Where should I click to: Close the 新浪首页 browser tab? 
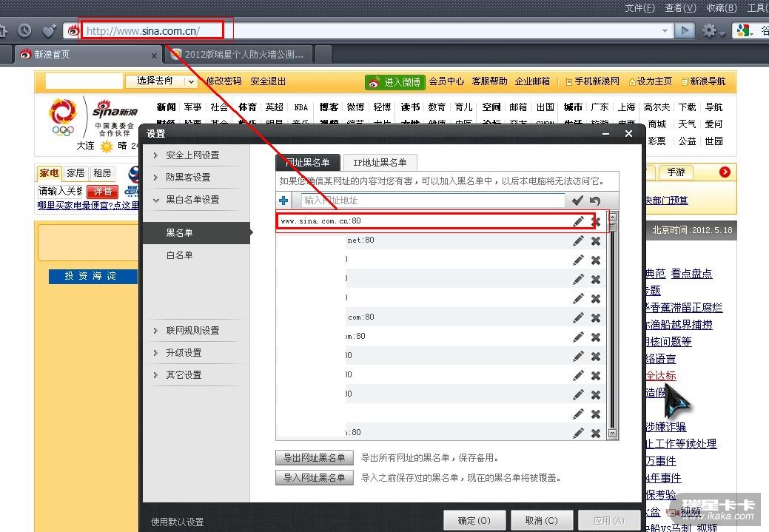[154, 56]
